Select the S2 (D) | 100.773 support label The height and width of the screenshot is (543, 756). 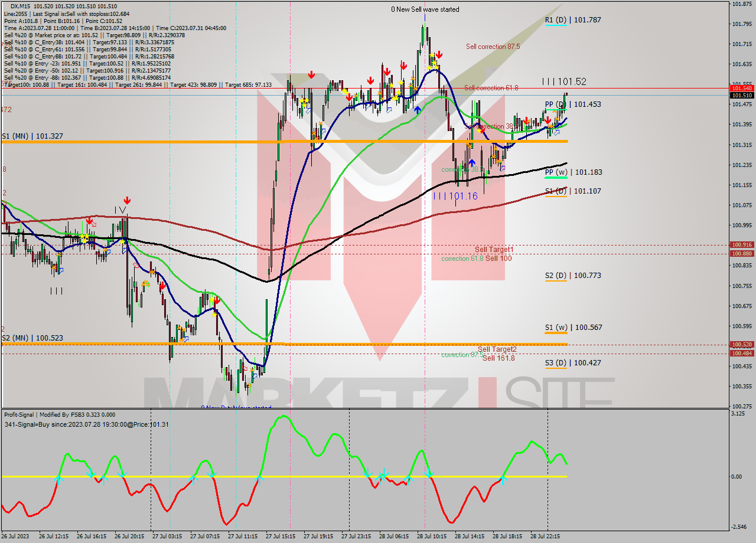pyautogui.click(x=573, y=276)
